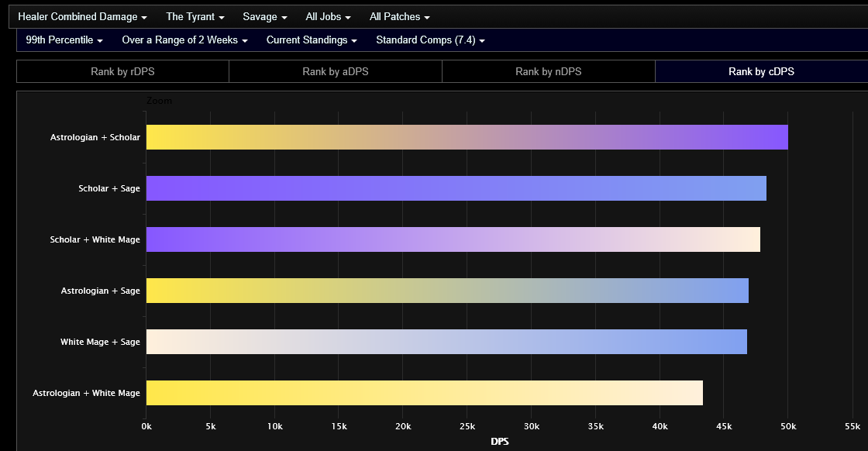Select the Astrologian + Sage bar
Screen dimensions: 868x451
(447, 291)
